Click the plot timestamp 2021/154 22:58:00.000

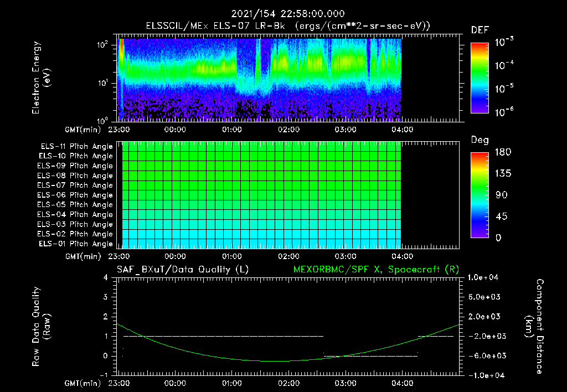(288, 14)
